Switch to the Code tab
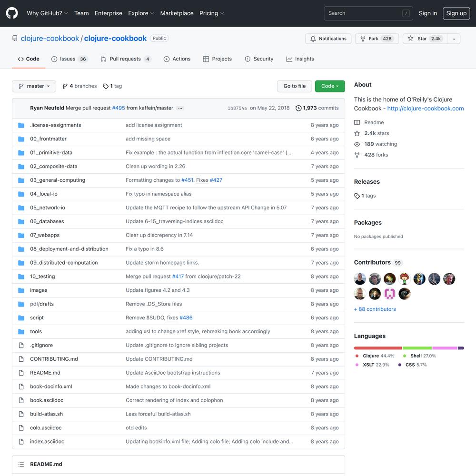 click(x=29, y=59)
